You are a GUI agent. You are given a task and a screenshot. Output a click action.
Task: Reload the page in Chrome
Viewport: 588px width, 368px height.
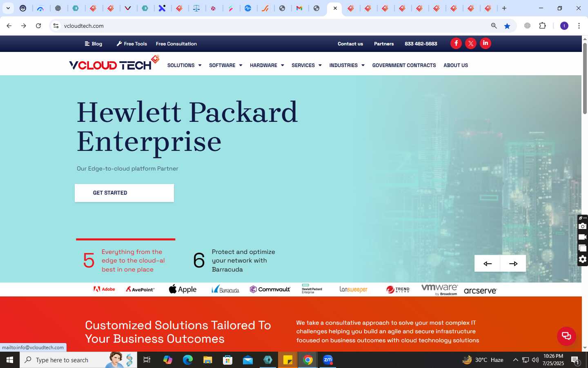coord(38,26)
